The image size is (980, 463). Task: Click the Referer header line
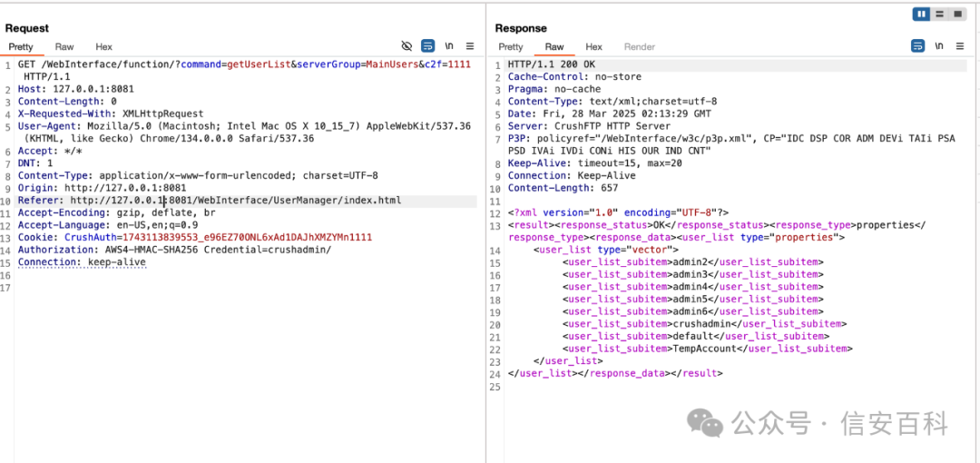coord(210,201)
